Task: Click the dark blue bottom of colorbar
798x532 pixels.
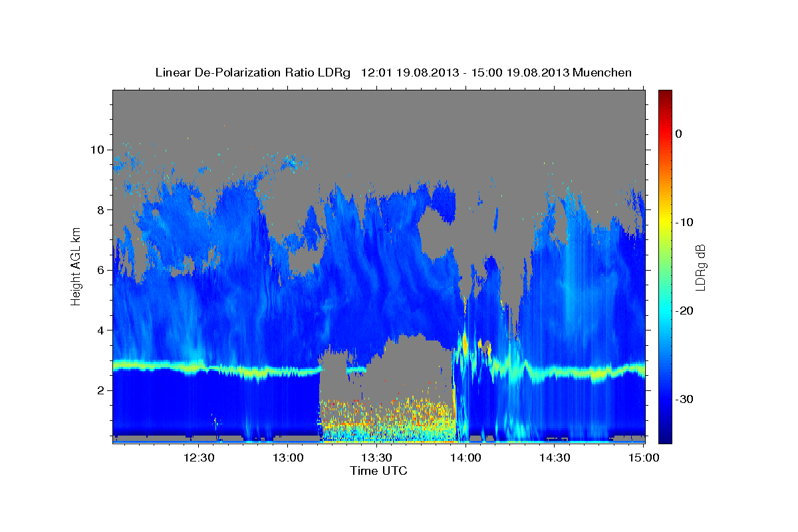Action: [x=665, y=436]
